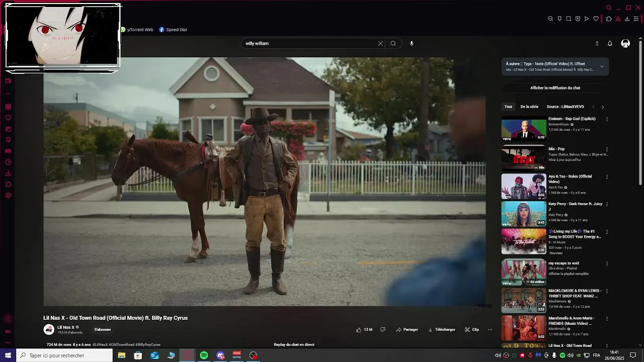Click the Clip button

click(x=472, y=330)
